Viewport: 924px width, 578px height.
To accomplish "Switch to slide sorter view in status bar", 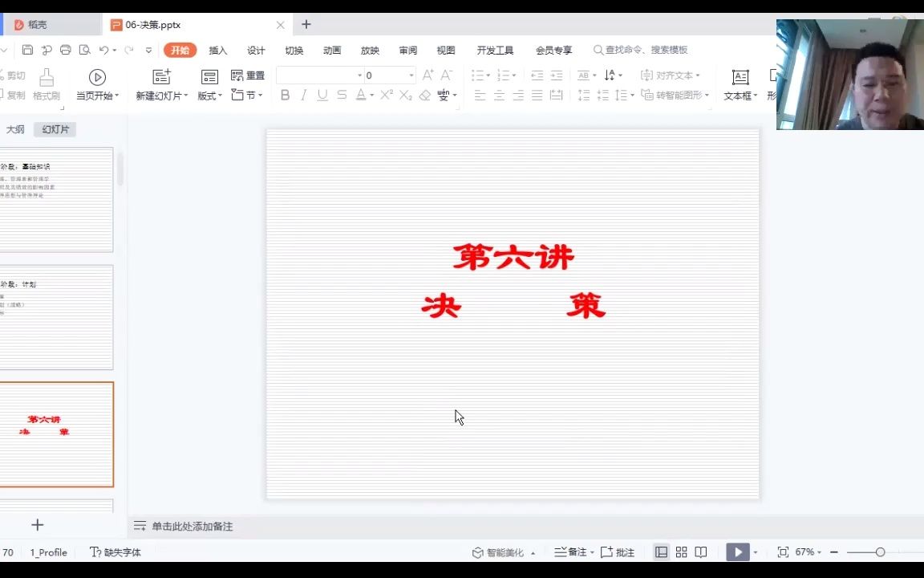I will coord(681,552).
